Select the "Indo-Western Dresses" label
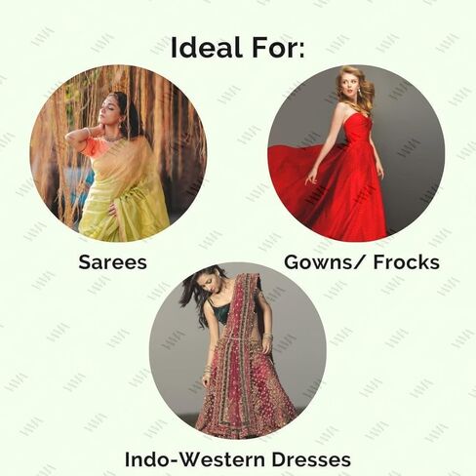 (238, 459)
